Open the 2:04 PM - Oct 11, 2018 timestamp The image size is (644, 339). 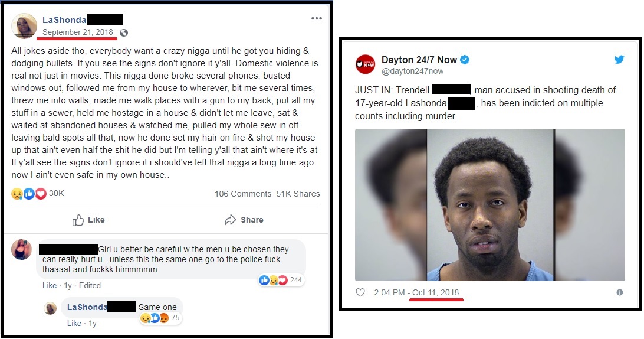click(x=416, y=292)
